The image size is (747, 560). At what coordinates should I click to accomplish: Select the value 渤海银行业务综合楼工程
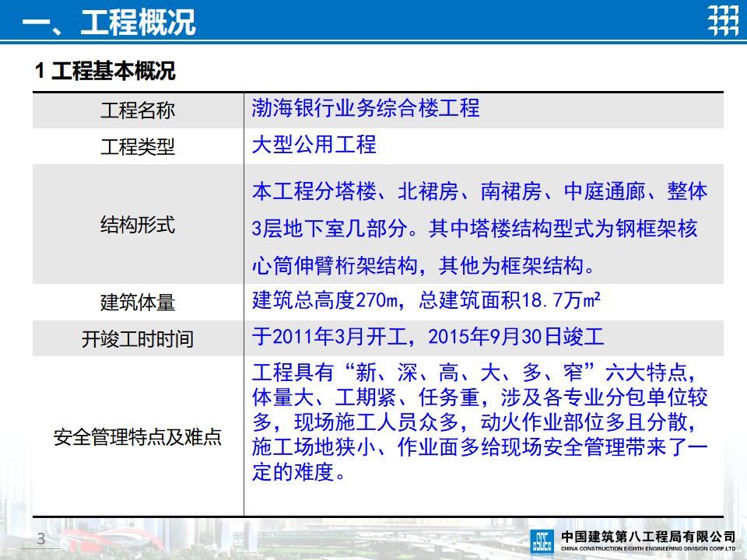(366, 108)
